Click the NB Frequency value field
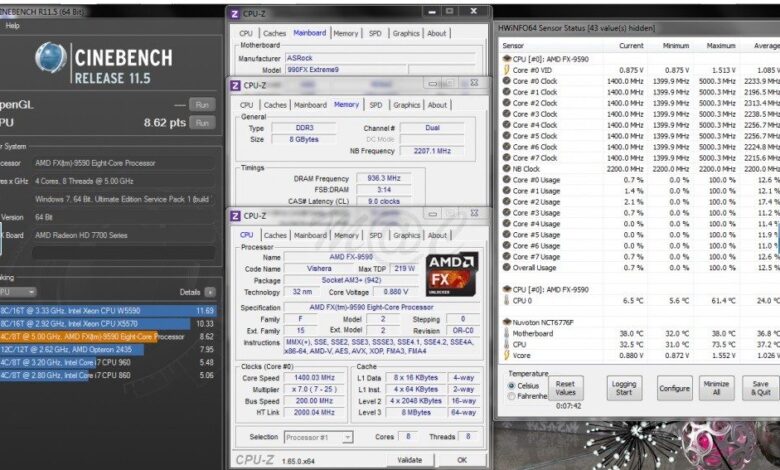Image resolution: width=780 pixels, height=470 pixels. (432, 151)
